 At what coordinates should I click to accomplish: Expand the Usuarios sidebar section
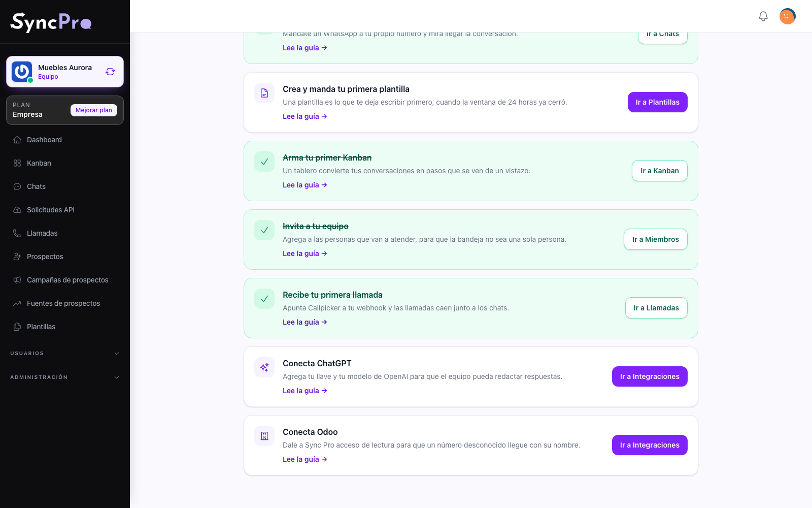coord(65,354)
